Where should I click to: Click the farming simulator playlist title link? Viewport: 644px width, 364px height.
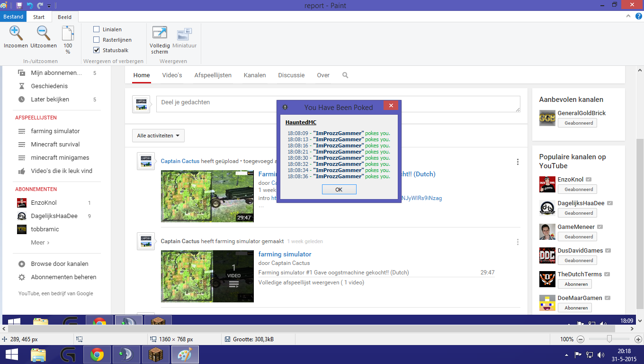(x=285, y=254)
